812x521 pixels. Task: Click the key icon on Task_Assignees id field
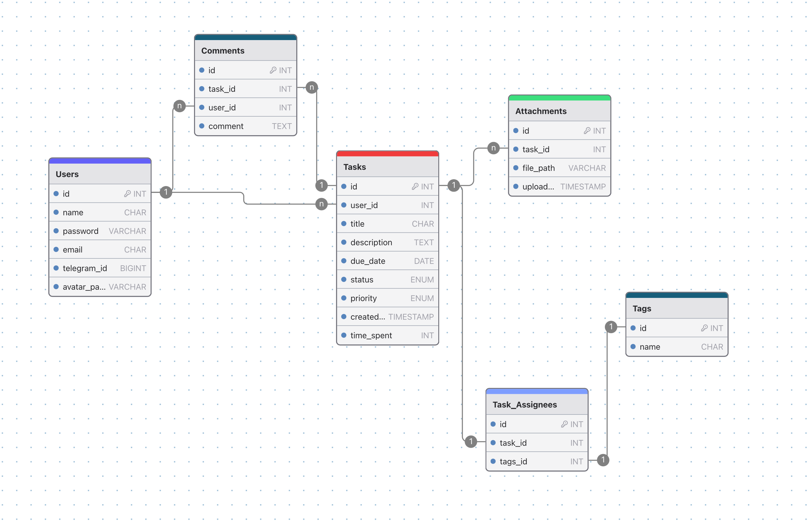pos(565,424)
